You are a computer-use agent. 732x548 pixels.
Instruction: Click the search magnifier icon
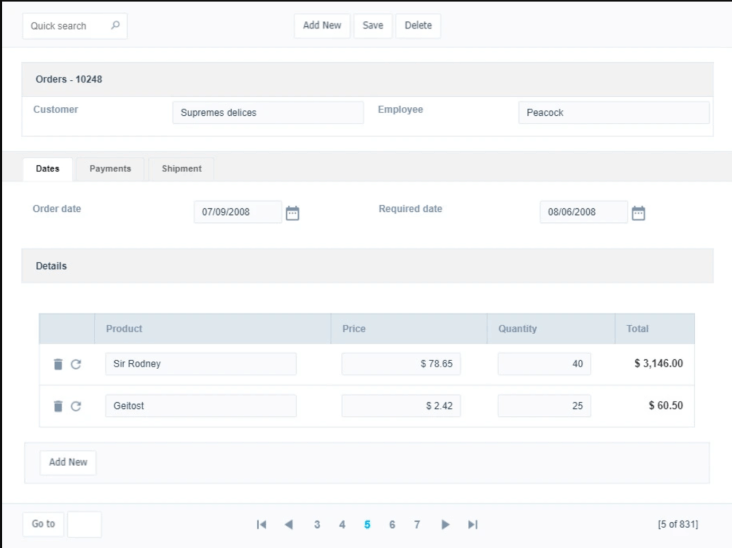115,26
